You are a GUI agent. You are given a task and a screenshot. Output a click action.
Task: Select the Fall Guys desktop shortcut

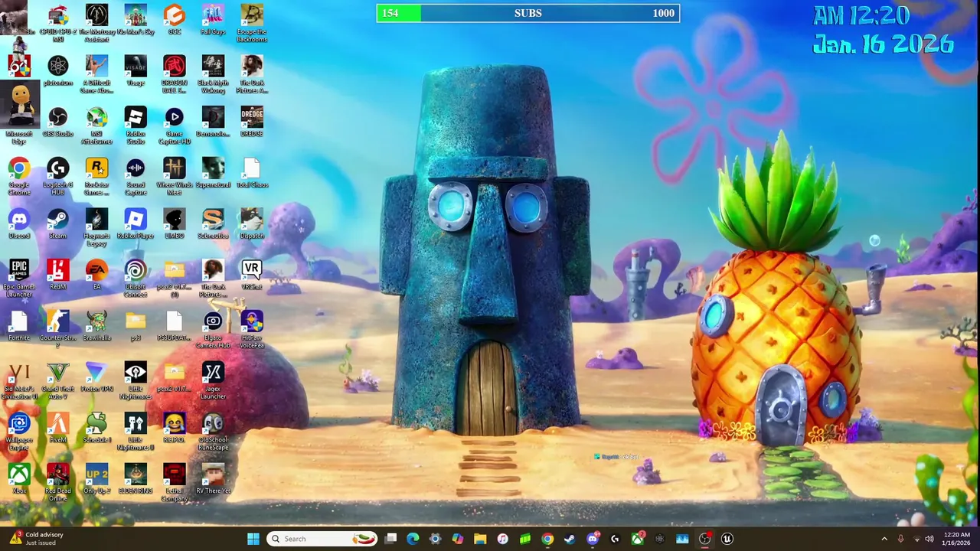(213, 20)
